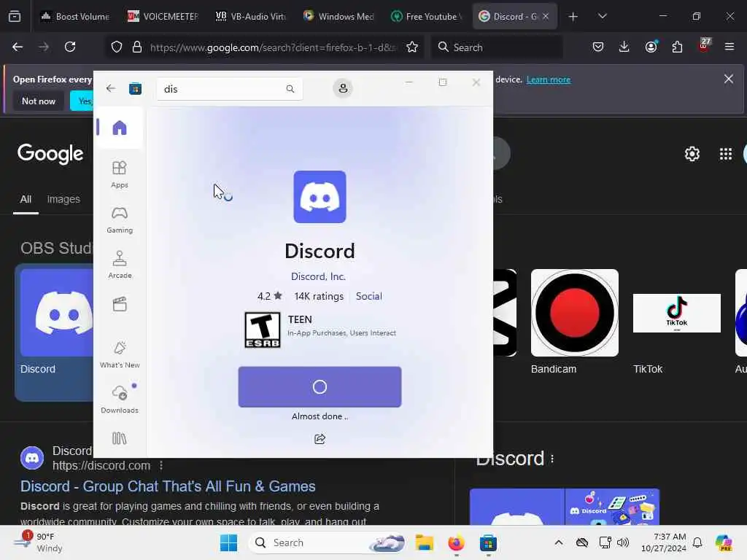Open the Store account profile icon

coord(343,88)
